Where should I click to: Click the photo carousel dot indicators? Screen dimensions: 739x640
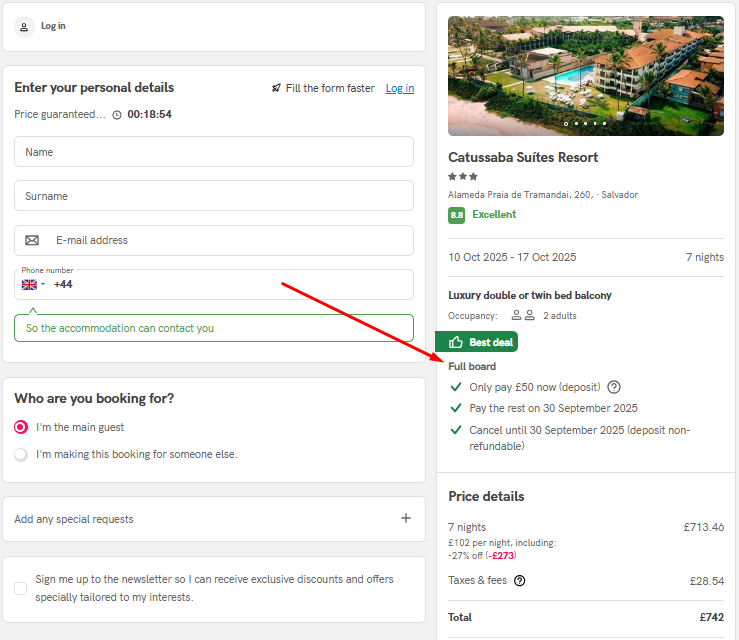[x=585, y=123]
